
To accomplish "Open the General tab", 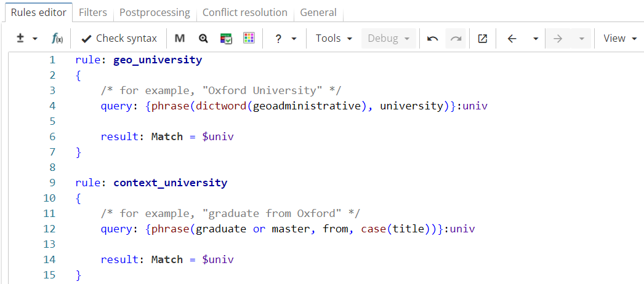I will point(318,13).
